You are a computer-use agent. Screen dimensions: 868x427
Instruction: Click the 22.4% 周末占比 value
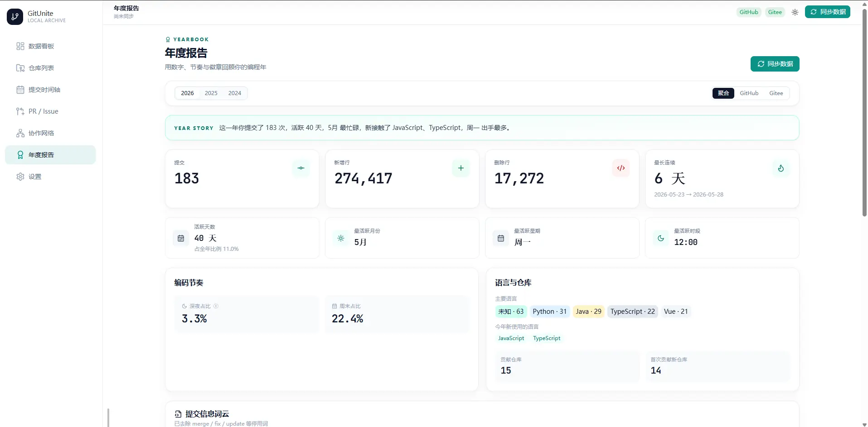pyautogui.click(x=347, y=319)
